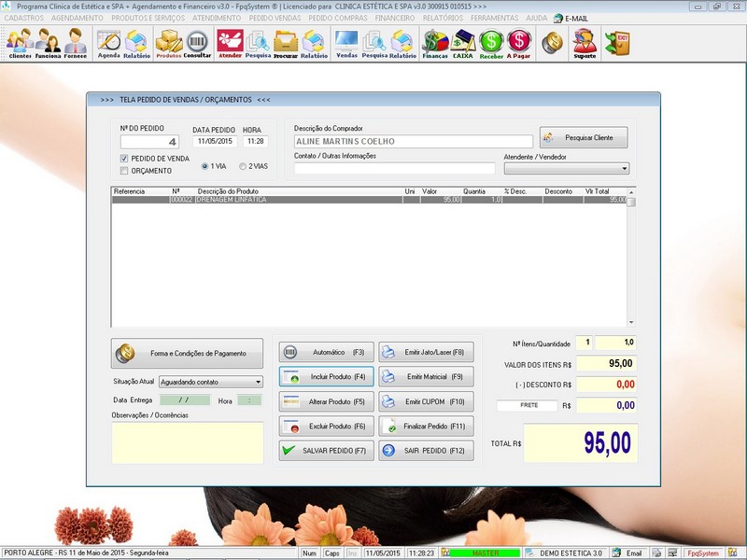Click Forma e Condições de Pagamento button
Viewport: 747px width, 560px height.
point(187,354)
